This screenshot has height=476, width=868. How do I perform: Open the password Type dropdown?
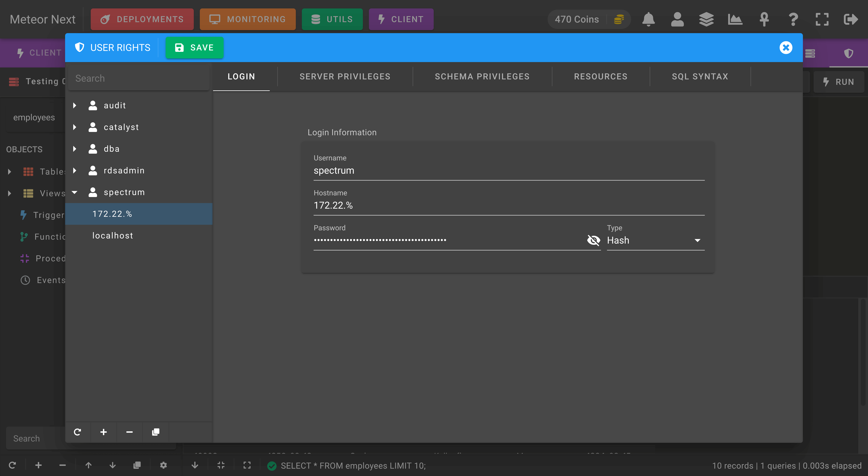point(655,240)
